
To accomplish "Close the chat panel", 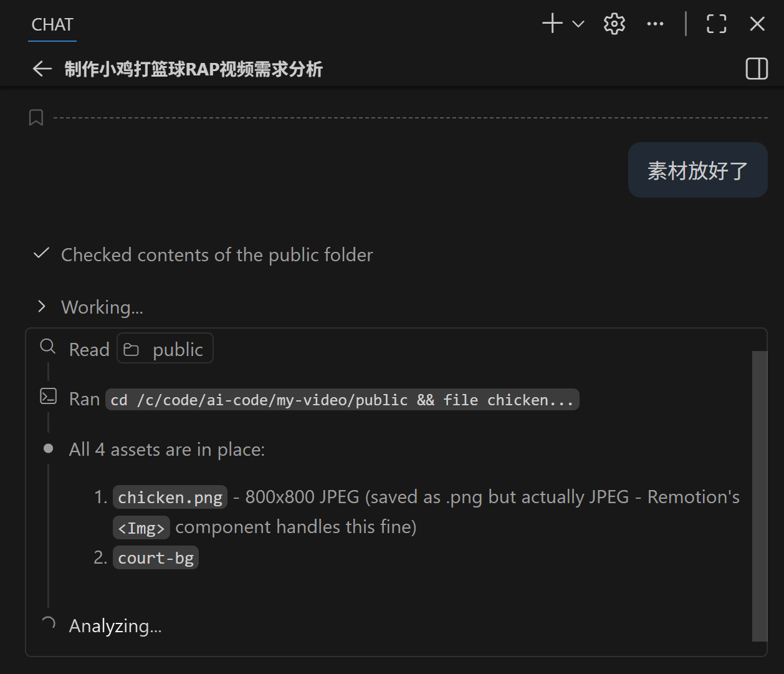I will pos(757,24).
